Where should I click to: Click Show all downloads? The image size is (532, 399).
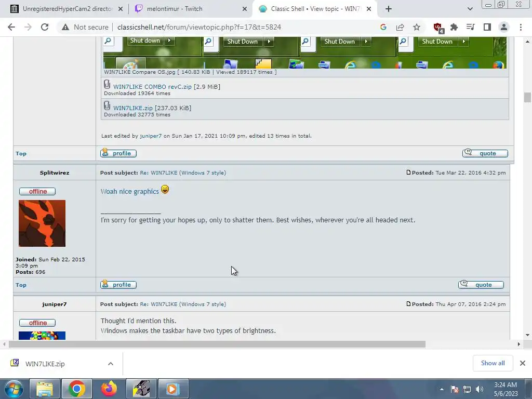pos(493,363)
